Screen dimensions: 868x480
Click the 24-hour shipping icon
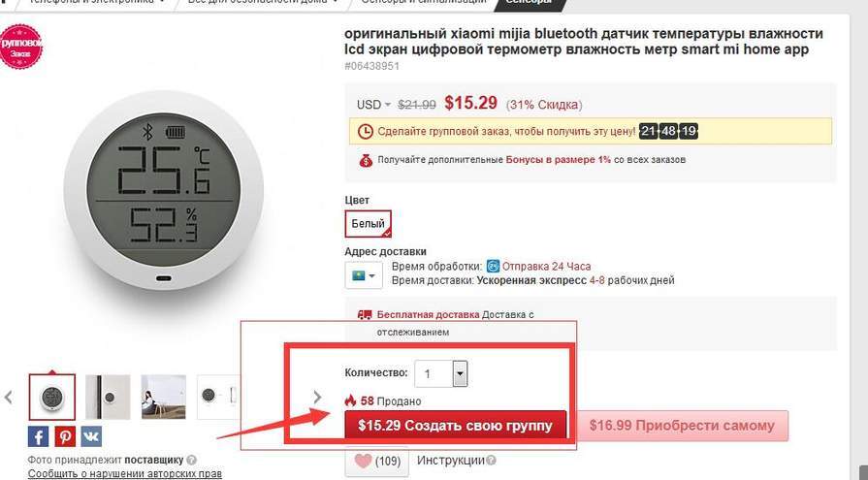pos(493,267)
